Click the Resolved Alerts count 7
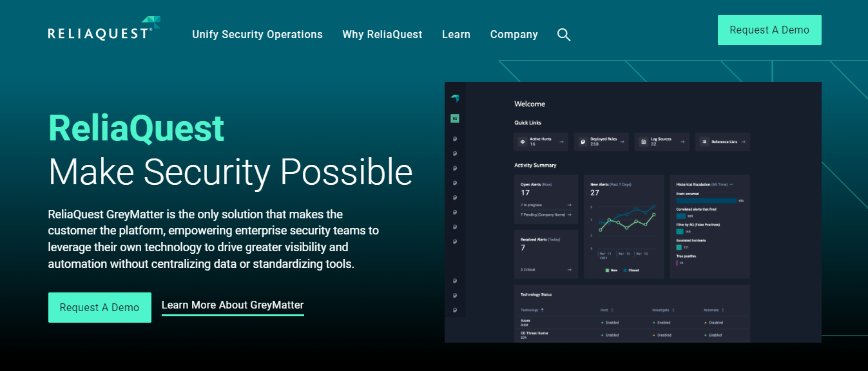This screenshot has width=868, height=371. click(523, 247)
